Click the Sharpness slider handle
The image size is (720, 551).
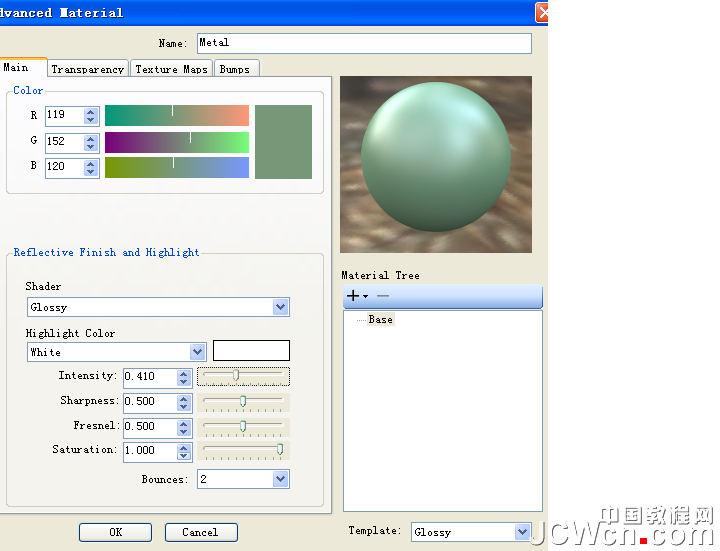(243, 401)
